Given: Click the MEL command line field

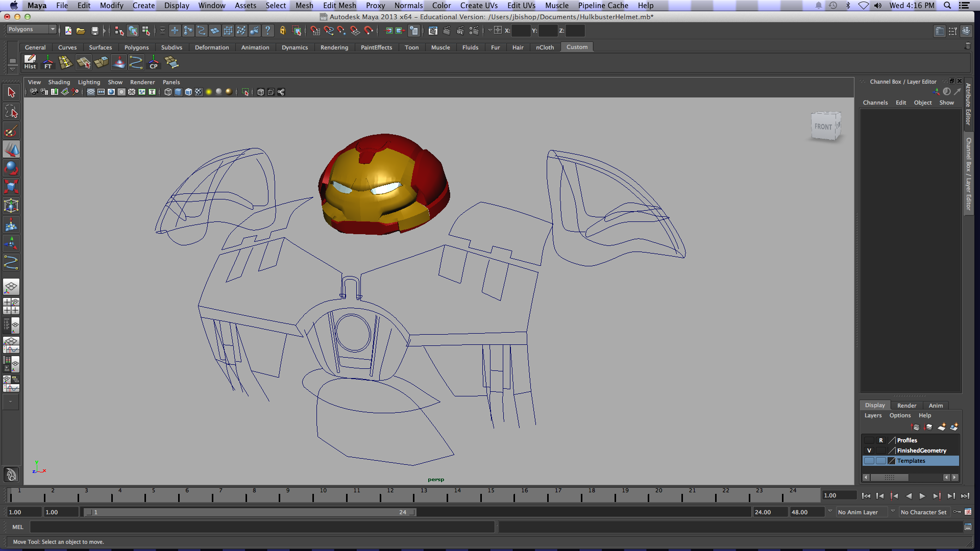Looking at the screenshot, I should coord(262,527).
